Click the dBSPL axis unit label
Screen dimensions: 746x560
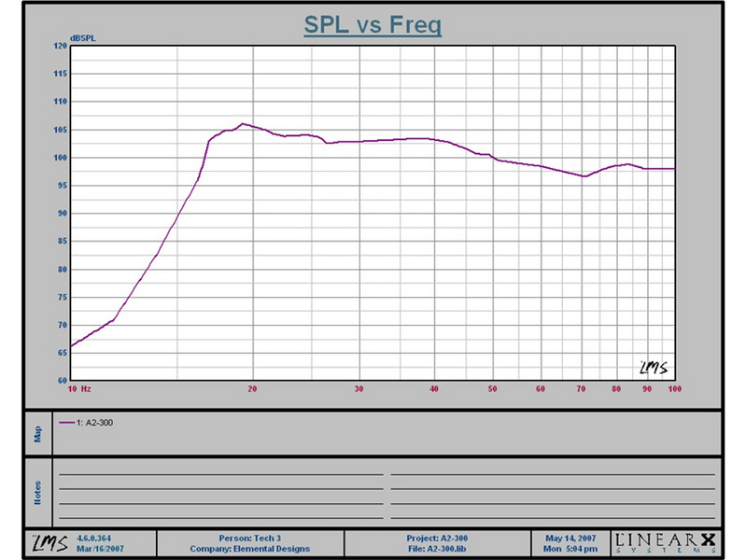coord(82,37)
